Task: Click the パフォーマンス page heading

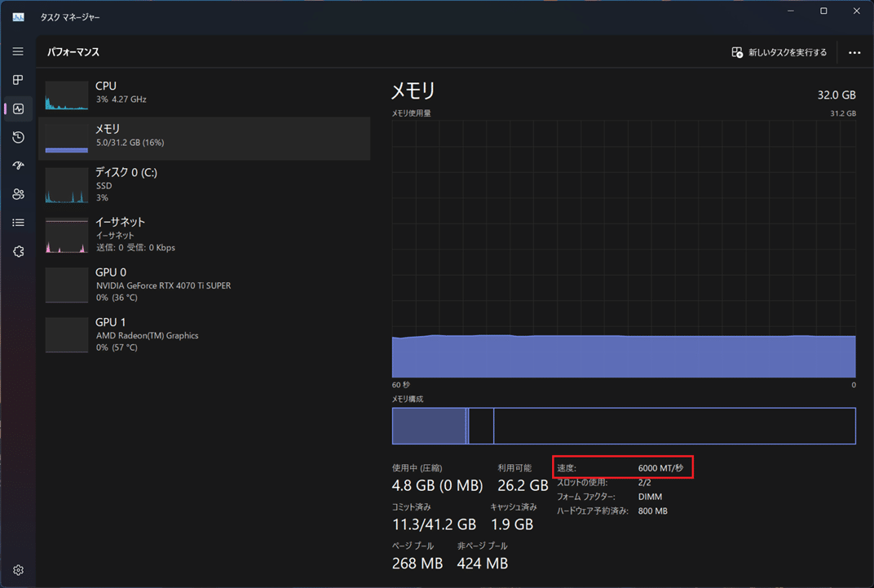Action: pos(73,52)
